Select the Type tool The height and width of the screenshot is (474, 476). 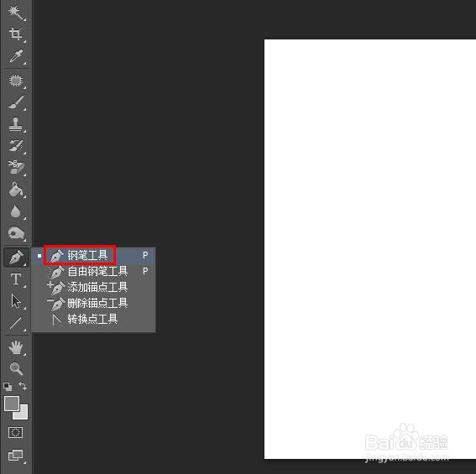(x=16, y=279)
